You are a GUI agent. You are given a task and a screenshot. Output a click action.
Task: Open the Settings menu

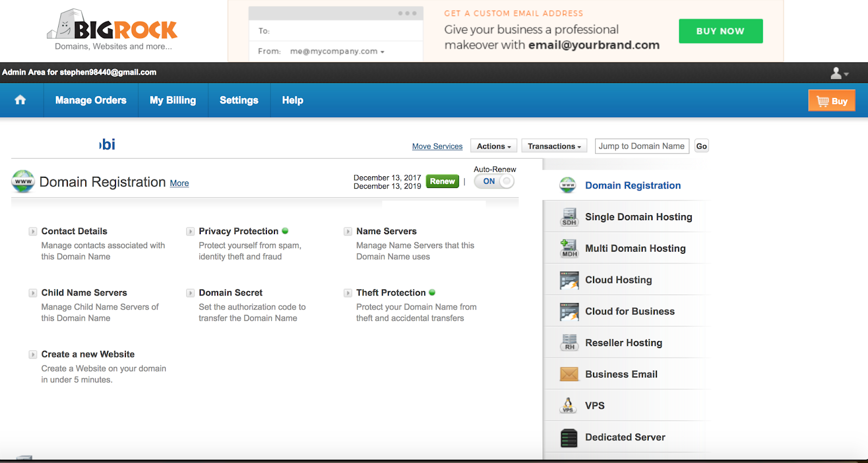pyautogui.click(x=239, y=100)
